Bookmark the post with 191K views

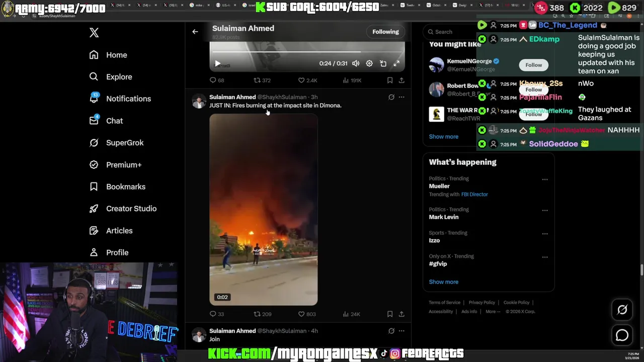point(390,80)
